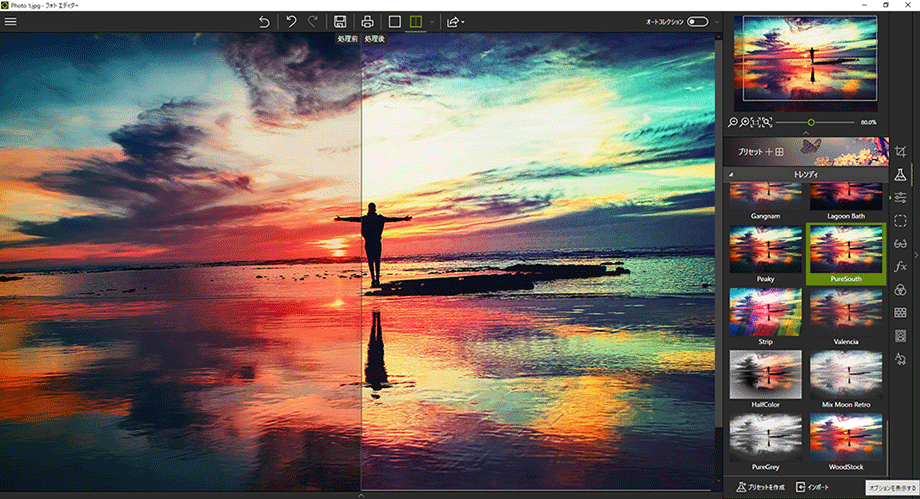Click the canvas vertical scrollbar
920x499 pixels.
[719, 232]
